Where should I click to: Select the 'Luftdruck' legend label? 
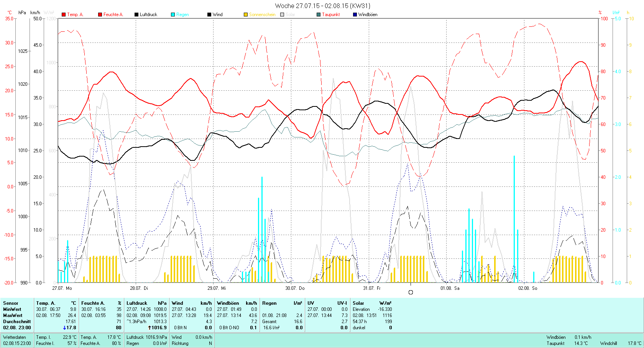pyautogui.click(x=148, y=15)
